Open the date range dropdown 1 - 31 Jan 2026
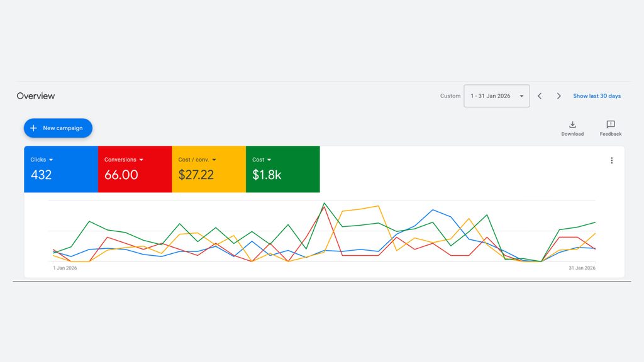 (x=497, y=96)
